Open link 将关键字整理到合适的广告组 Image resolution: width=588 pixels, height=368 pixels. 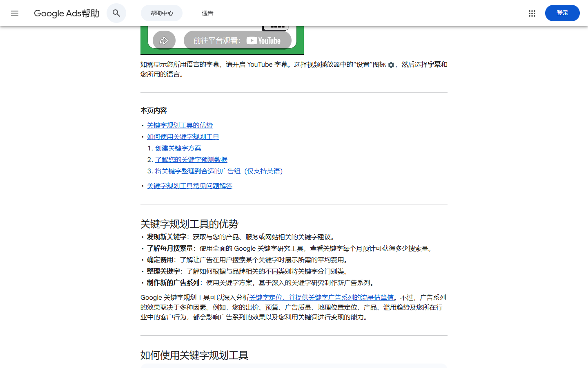[220, 171]
